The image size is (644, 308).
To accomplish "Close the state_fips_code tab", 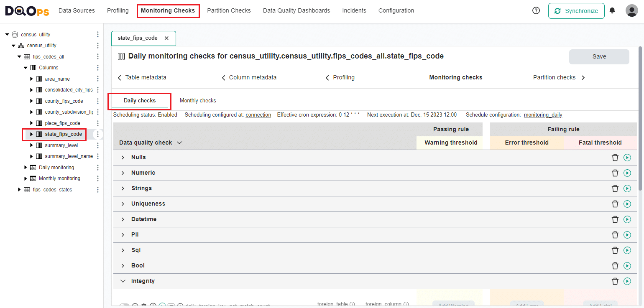I will 166,38.
